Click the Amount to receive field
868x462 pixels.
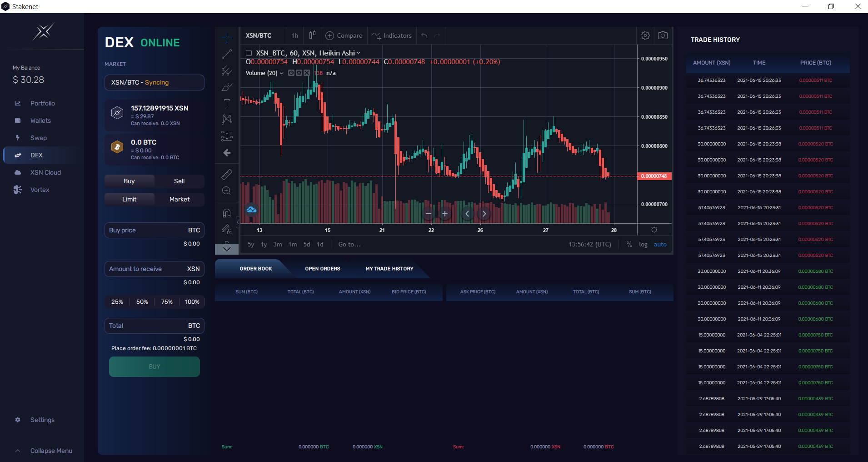click(155, 269)
